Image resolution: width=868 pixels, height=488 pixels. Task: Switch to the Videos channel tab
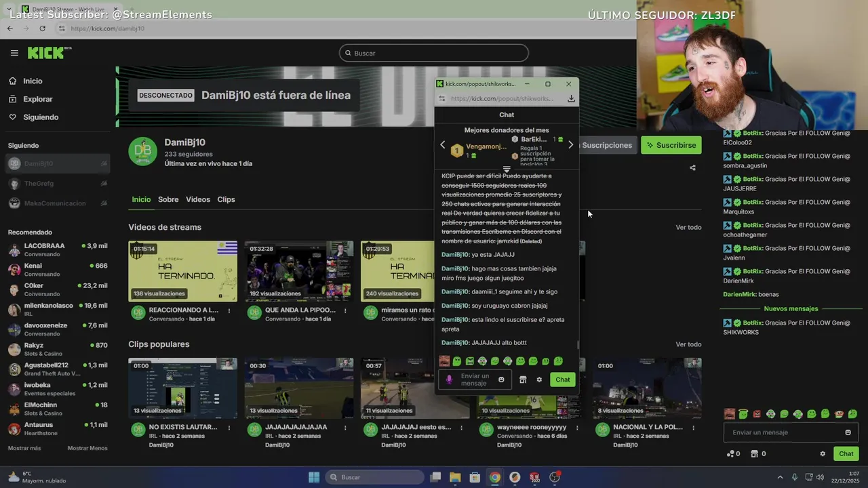[198, 199]
